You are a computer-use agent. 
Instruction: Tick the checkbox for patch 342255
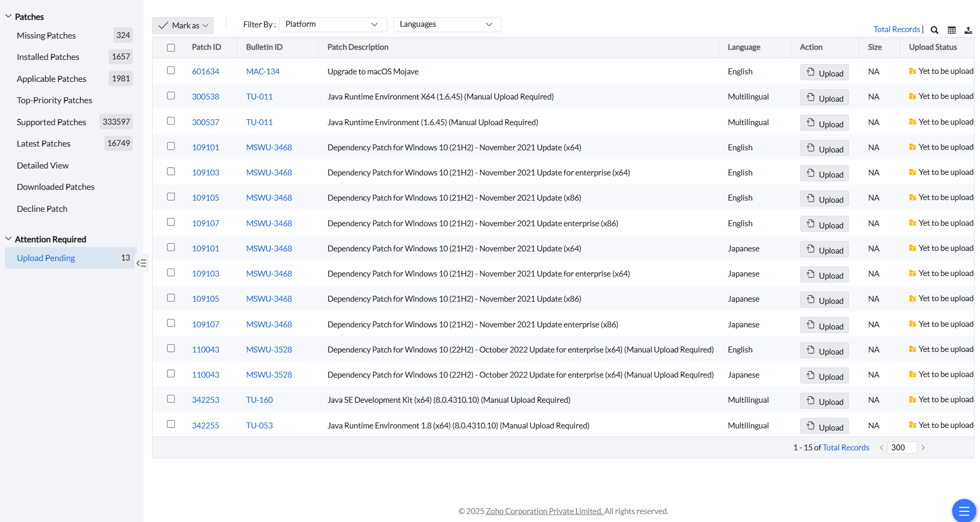(x=171, y=424)
